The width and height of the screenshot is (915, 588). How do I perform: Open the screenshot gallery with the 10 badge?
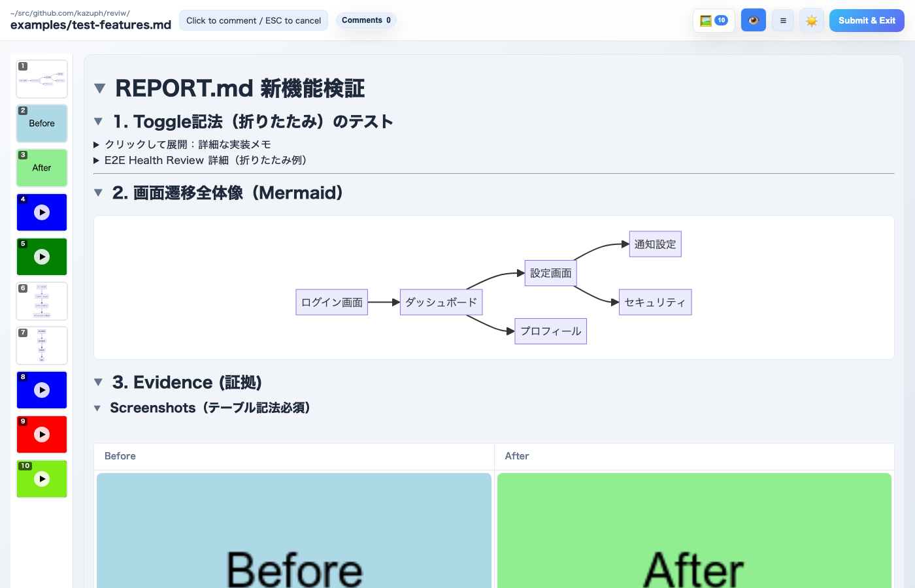713,20
